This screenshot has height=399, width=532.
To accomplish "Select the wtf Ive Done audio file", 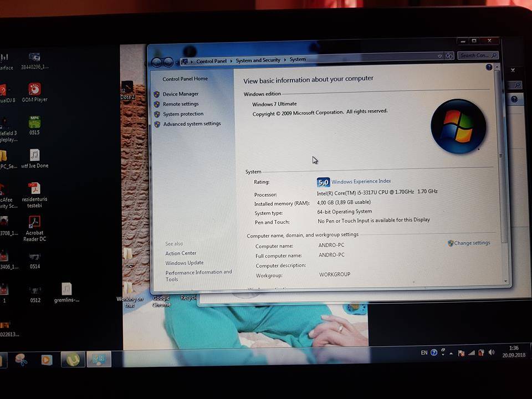I will point(34,158).
